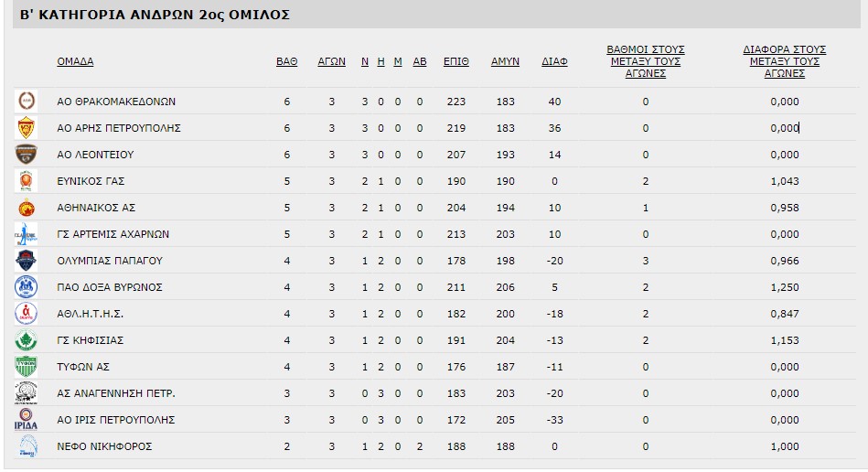Screen dimensions: 868x472
Task: Click the ΓΣ ΑΡΤΕΜΙΣ ΑΧΑΡΝΩΝ team logo
Action: [26, 234]
